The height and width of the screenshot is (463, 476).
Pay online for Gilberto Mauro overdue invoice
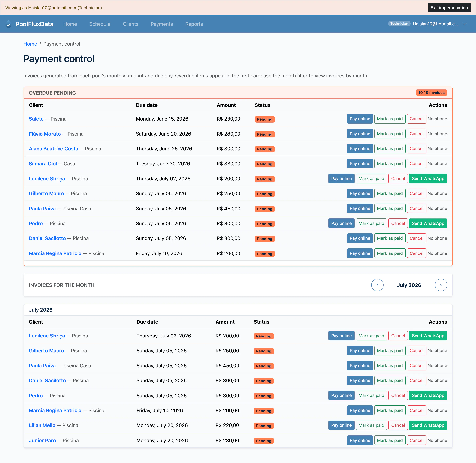click(359, 194)
